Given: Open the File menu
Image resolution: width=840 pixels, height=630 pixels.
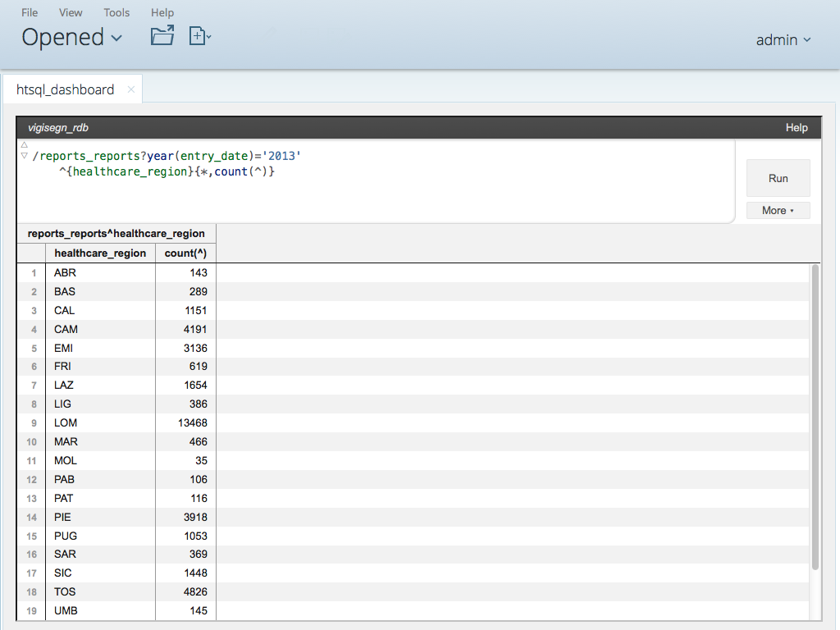Looking at the screenshot, I should [x=30, y=12].
